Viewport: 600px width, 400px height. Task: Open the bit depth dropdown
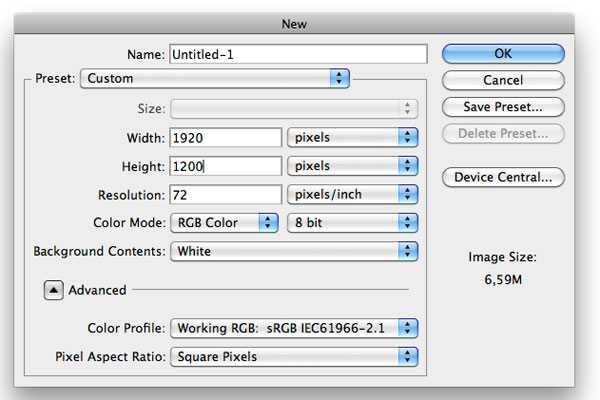(352, 223)
